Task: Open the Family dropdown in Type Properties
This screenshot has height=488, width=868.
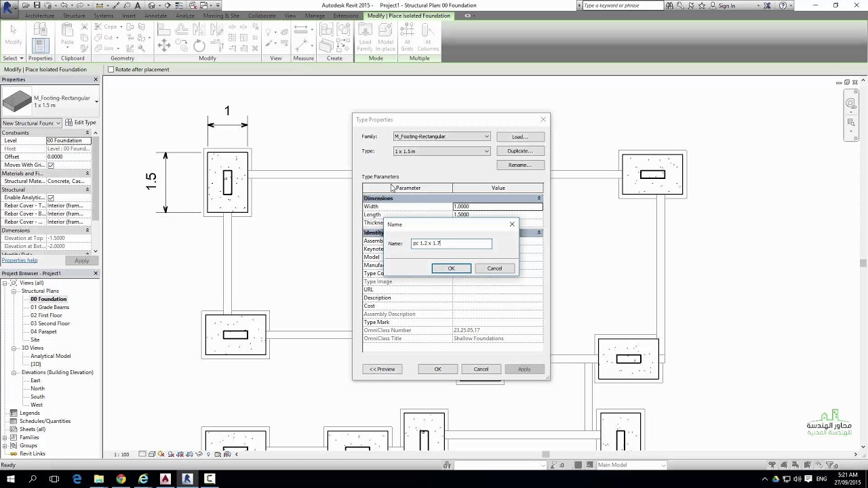Action: pyautogui.click(x=486, y=136)
